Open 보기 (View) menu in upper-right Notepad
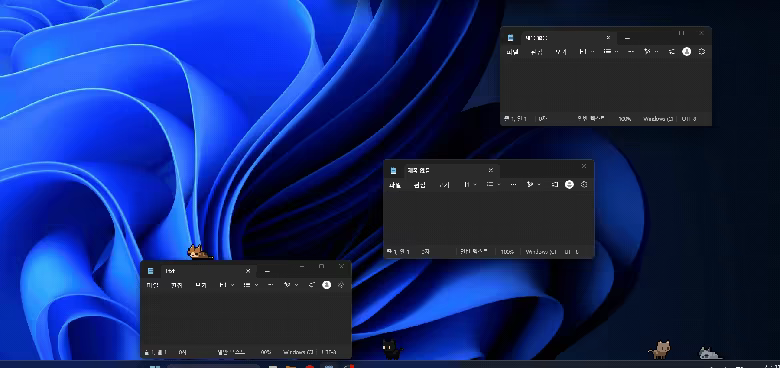The width and height of the screenshot is (780, 368). pyautogui.click(x=561, y=52)
